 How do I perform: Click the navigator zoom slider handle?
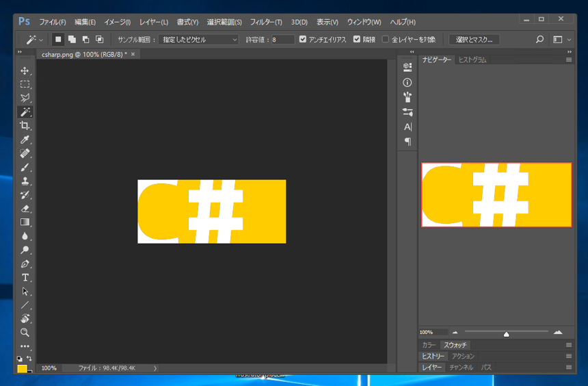coord(506,334)
